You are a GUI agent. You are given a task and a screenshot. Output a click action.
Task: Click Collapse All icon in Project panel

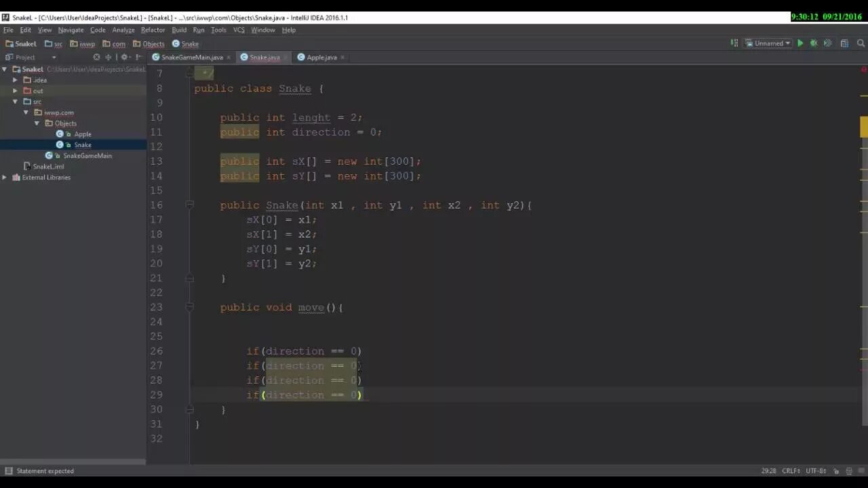[108, 58]
